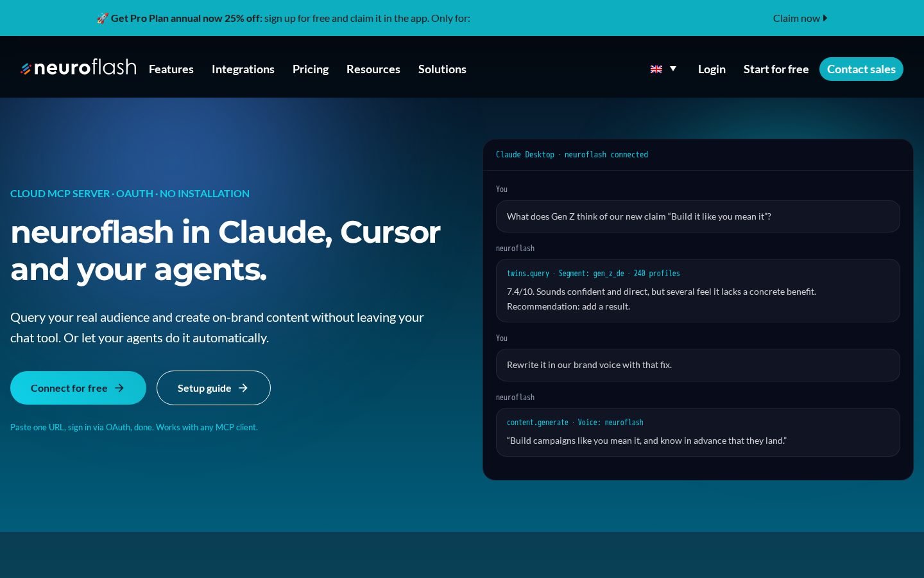Click the Connect for free button

coord(78,388)
